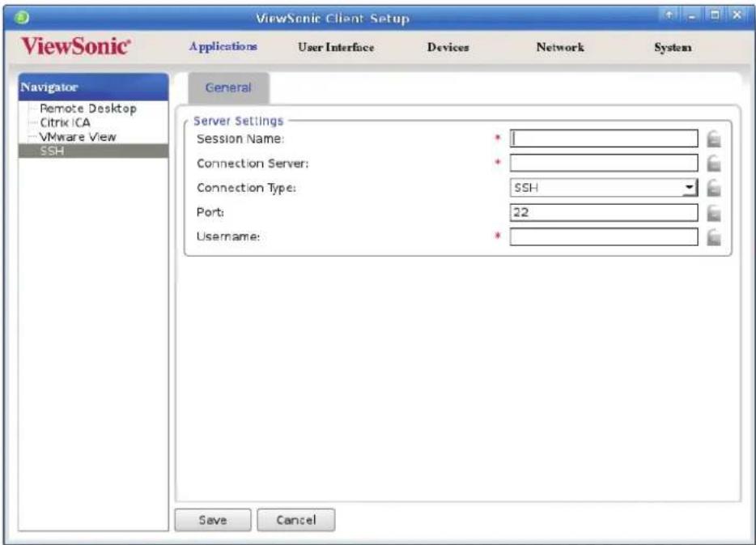Screen dimensions: 756x545
Task: Switch to the User Interface section
Action: [x=336, y=47]
